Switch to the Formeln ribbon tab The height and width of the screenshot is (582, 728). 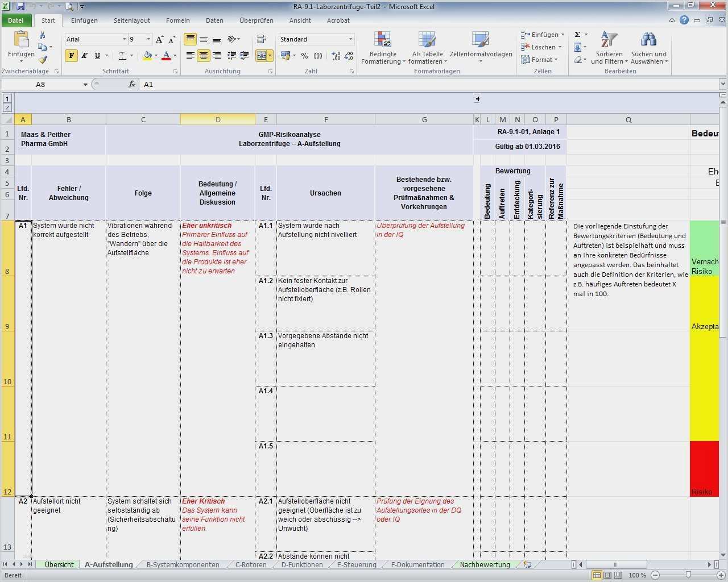point(177,20)
